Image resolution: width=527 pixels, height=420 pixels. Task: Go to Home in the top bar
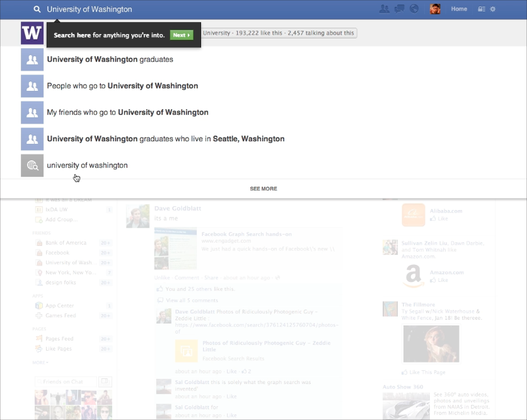pos(459,9)
